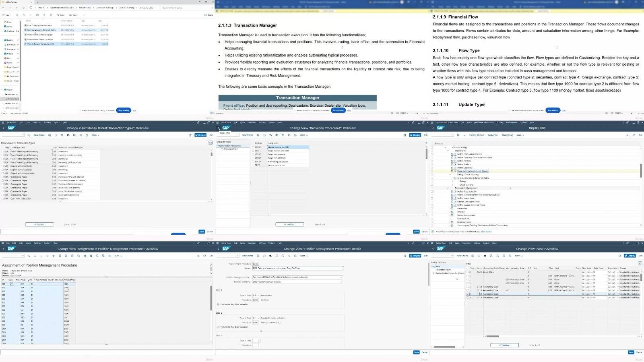Run the execute icon beside Define Portfolio
Screen dimensions: 644x362
(x=455, y=161)
